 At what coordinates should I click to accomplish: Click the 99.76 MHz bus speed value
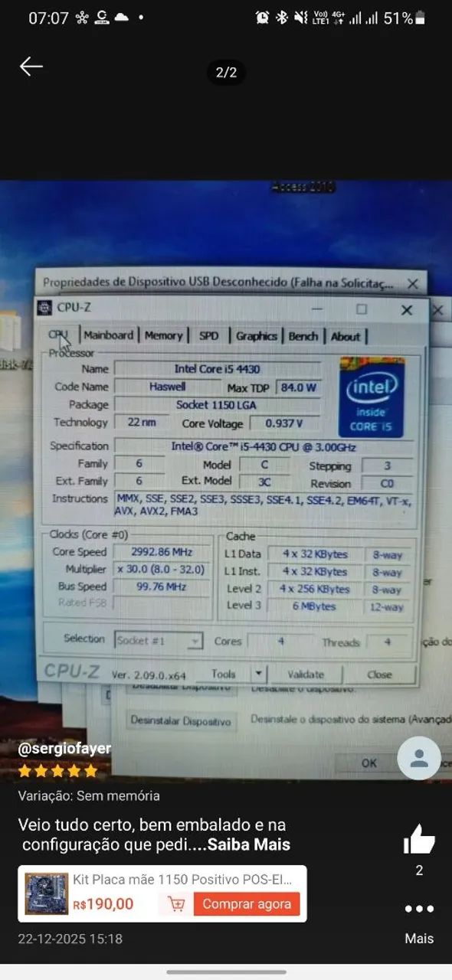tap(161, 587)
